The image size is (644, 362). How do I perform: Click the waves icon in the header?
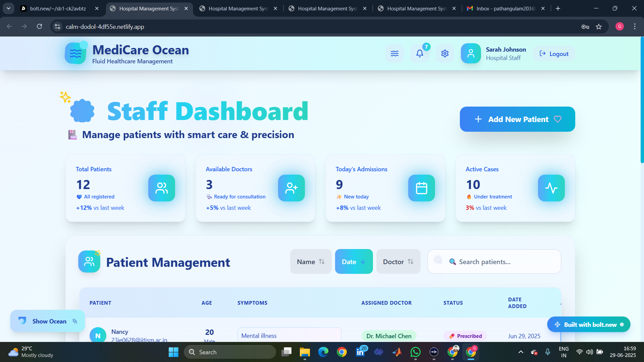pyautogui.click(x=394, y=54)
